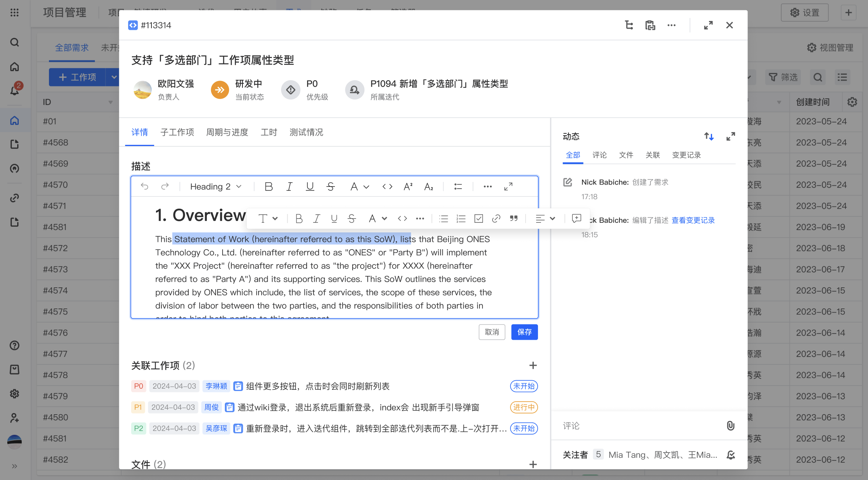Insert a blockquote from the floating toolbar
This screenshot has width=868, height=480.
[x=514, y=218]
